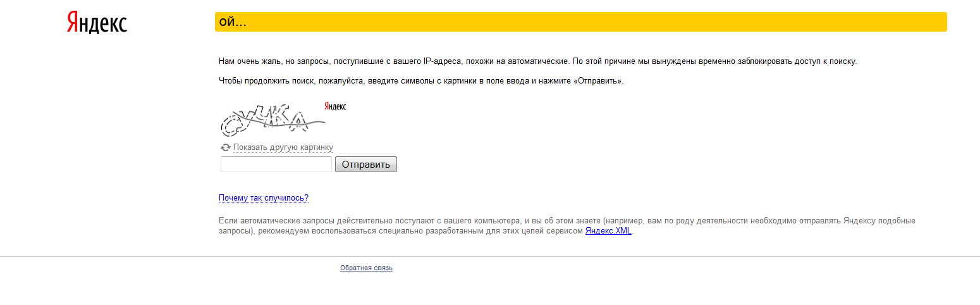
Task: Click the circular refresh arrows icon
Action: [226, 147]
